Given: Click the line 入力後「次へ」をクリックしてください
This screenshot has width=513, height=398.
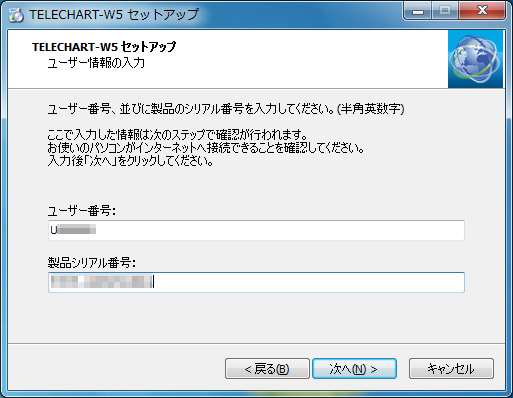Looking at the screenshot, I should (x=130, y=161).
